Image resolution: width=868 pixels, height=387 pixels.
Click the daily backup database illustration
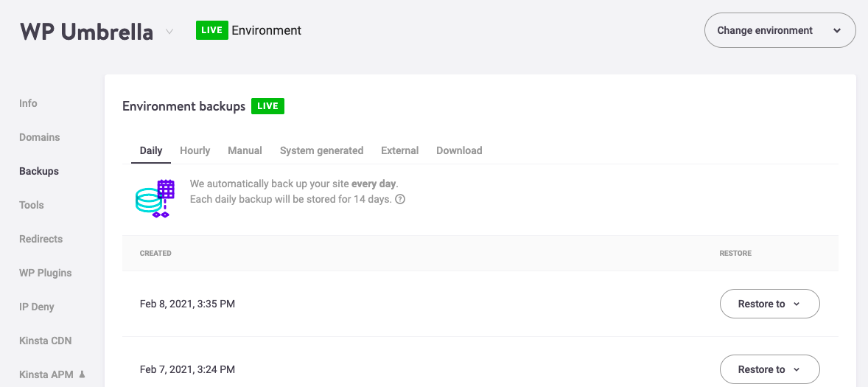(x=155, y=198)
